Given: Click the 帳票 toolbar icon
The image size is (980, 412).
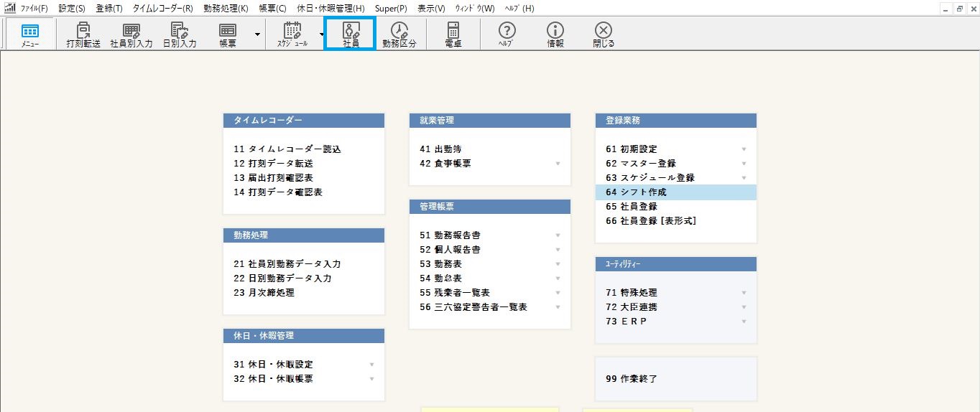Looking at the screenshot, I should pyautogui.click(x=228, y=34).
